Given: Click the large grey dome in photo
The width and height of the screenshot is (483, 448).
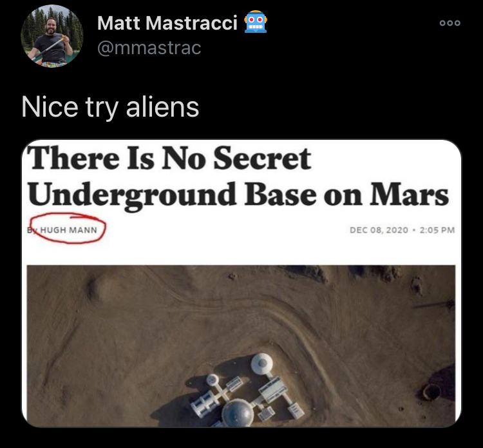Looking at the screenshot, I should [x=238, y=413].
